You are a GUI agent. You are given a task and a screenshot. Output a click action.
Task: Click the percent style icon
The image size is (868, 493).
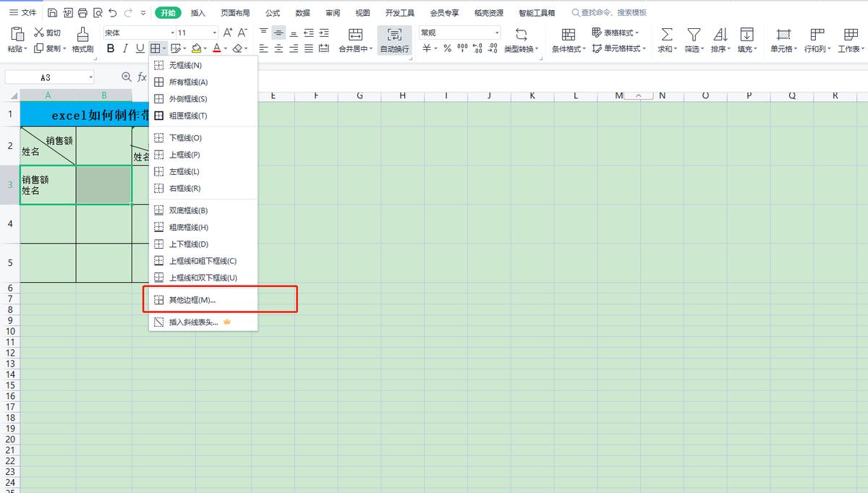[448, 48]
